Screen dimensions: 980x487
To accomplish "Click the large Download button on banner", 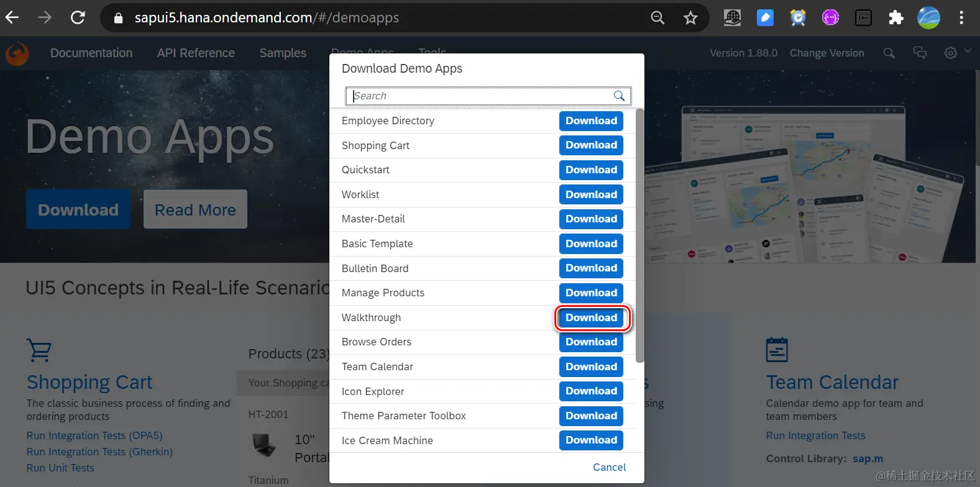I will pos(78,209).
